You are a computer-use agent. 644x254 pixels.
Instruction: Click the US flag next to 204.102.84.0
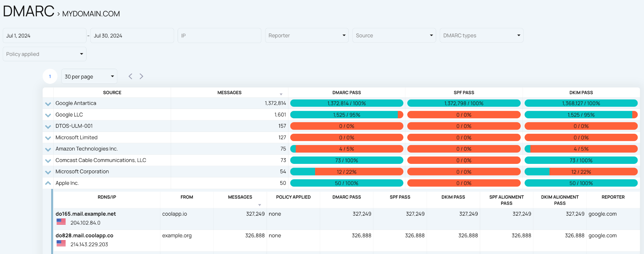[x=61, y=222]
